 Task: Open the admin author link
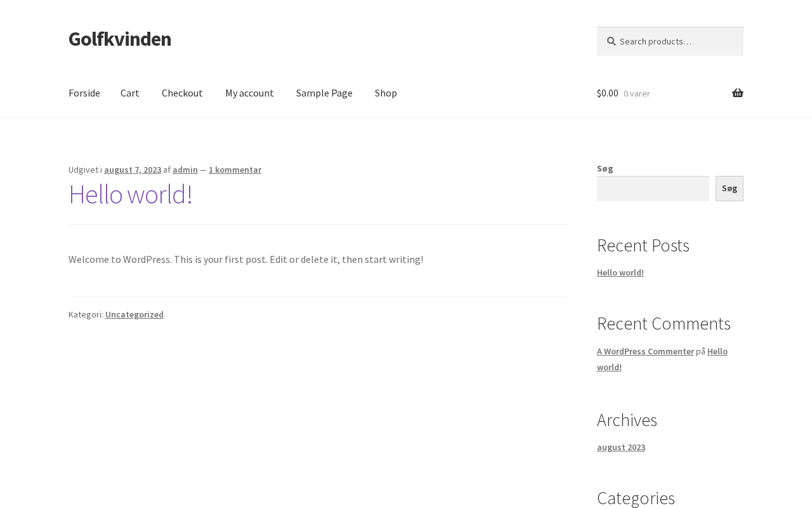tap(185, 170)
